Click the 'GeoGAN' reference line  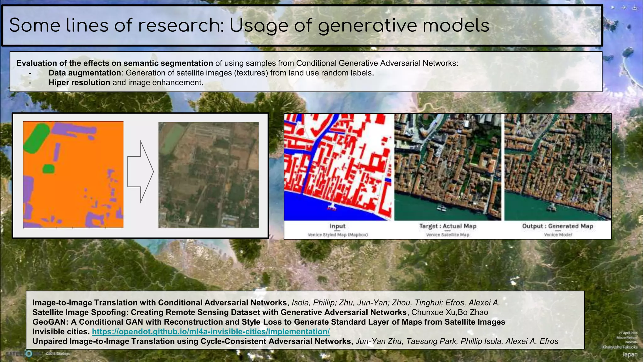(x=269, y=322)
